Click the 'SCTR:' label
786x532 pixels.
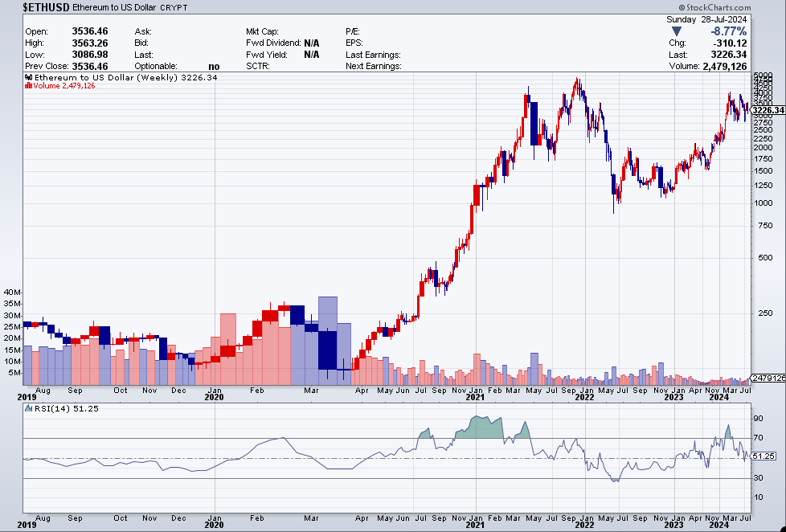point(258,66)
